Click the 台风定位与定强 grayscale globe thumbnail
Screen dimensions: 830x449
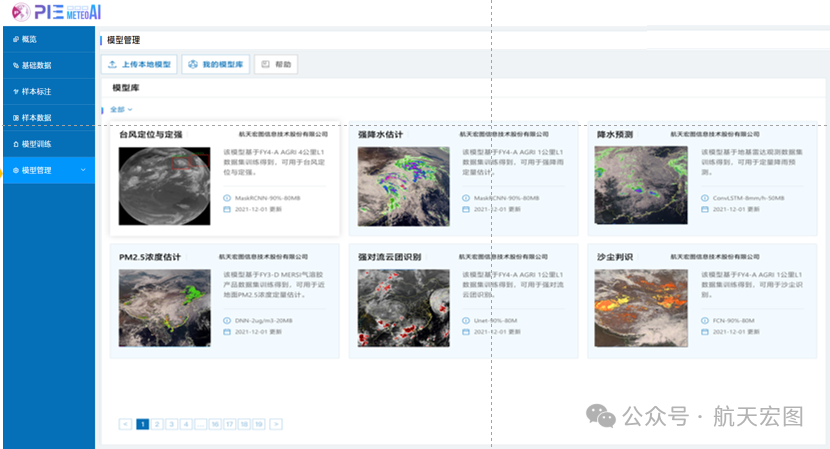165,186
